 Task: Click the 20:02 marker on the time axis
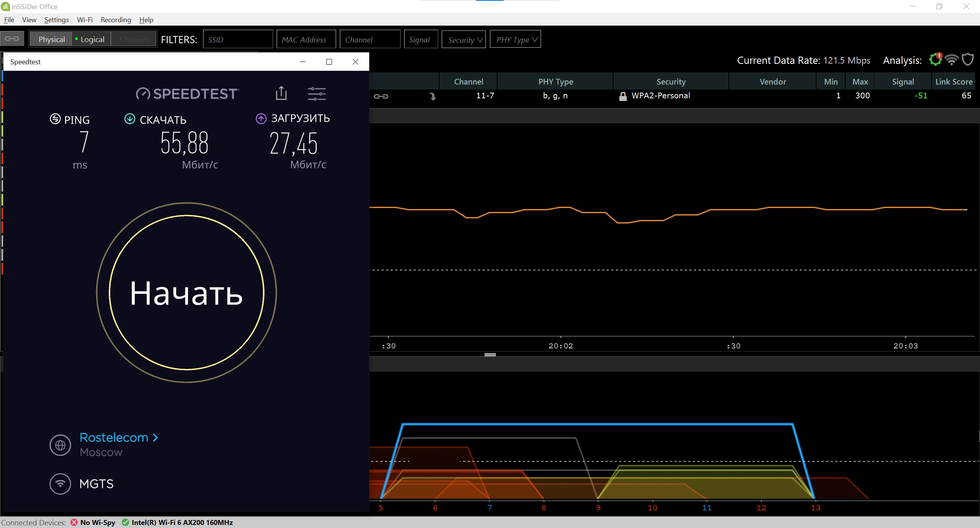tap(561, 346)
